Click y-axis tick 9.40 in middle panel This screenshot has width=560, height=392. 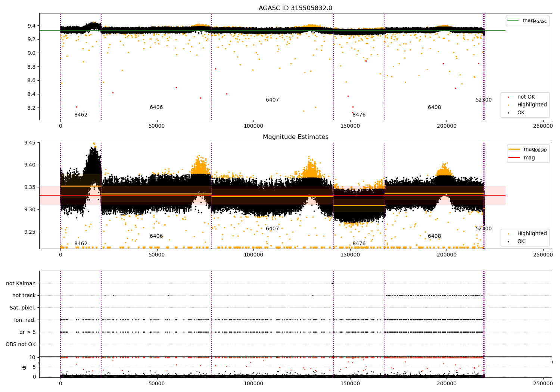click(29, 165)
